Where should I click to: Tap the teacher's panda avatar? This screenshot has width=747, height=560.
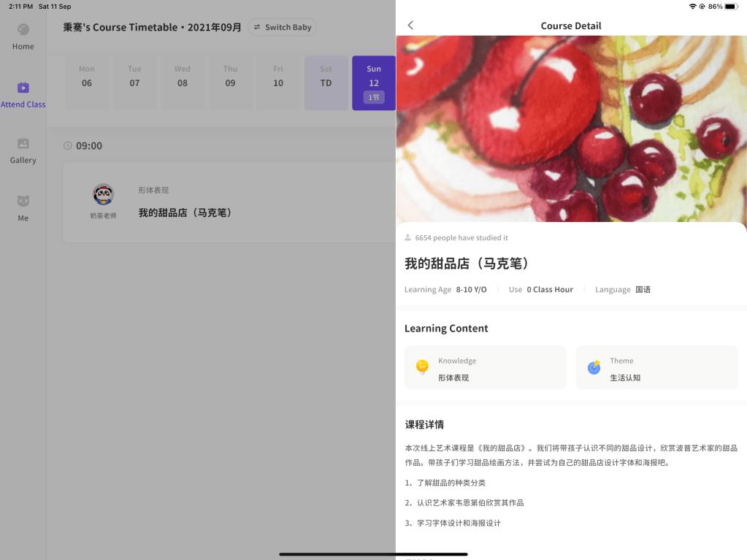click(104, 195)
